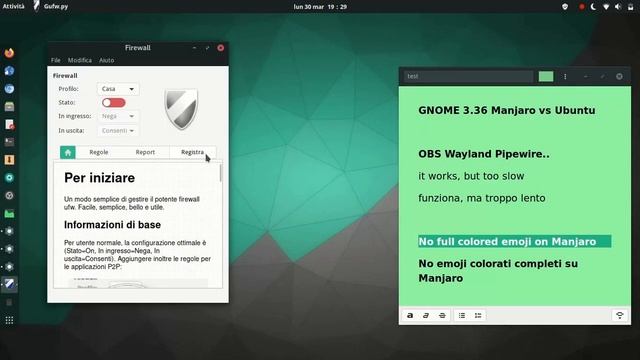Image resolution: width=640 pixels, height=360 pixels.
Task: Click the shield tray icon in the top bar
Action: 565,7
